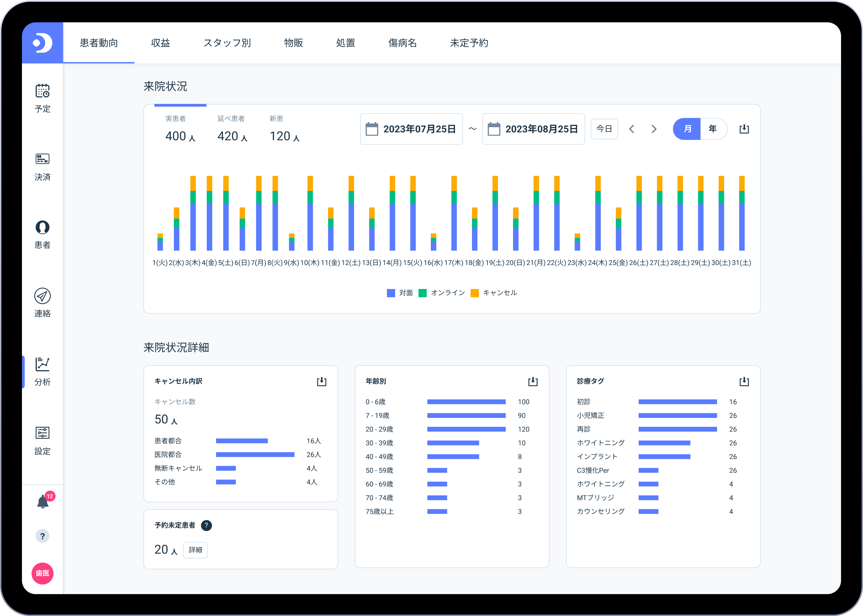Switch to the 収益 tab
Screen dimensions: 863x616
coord(161,43)
